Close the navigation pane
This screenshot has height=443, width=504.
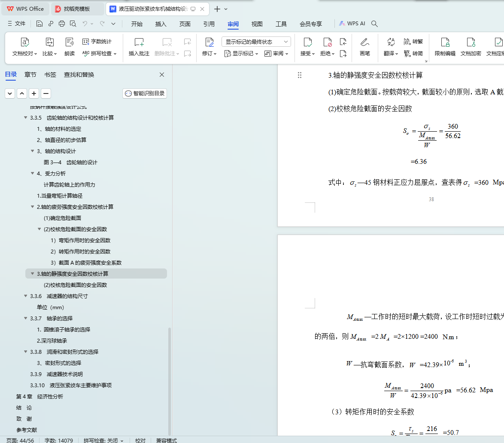[162, 75]
